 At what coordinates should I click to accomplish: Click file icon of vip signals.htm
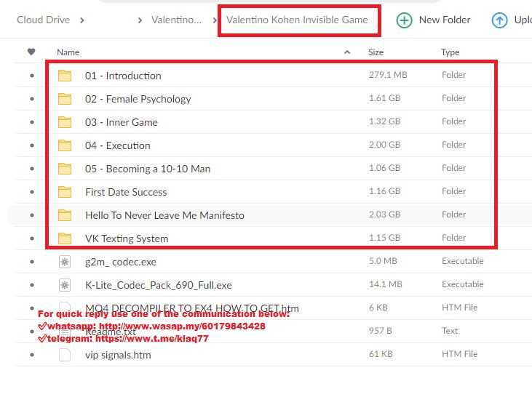[x=65, y=355]
